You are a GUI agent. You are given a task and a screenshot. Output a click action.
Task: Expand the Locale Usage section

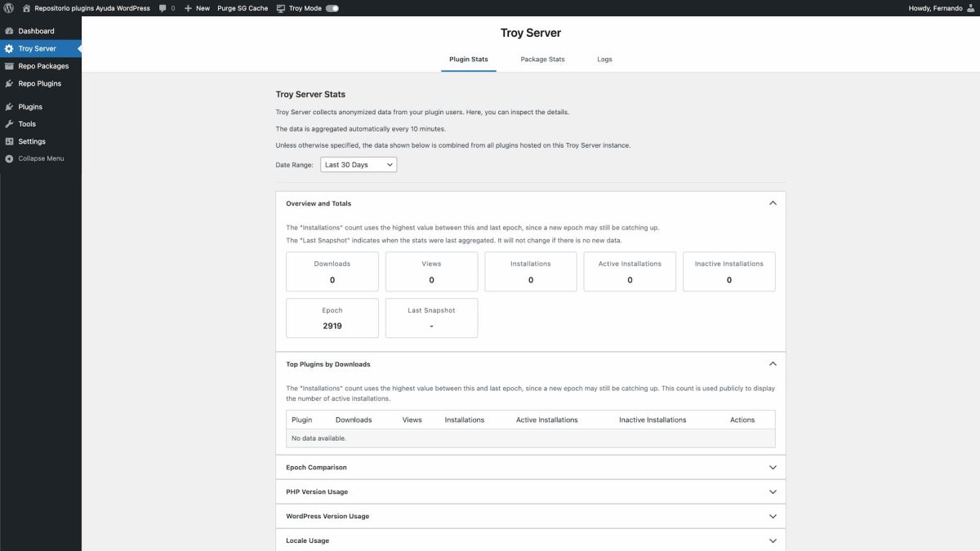click(x=773, y=540)
